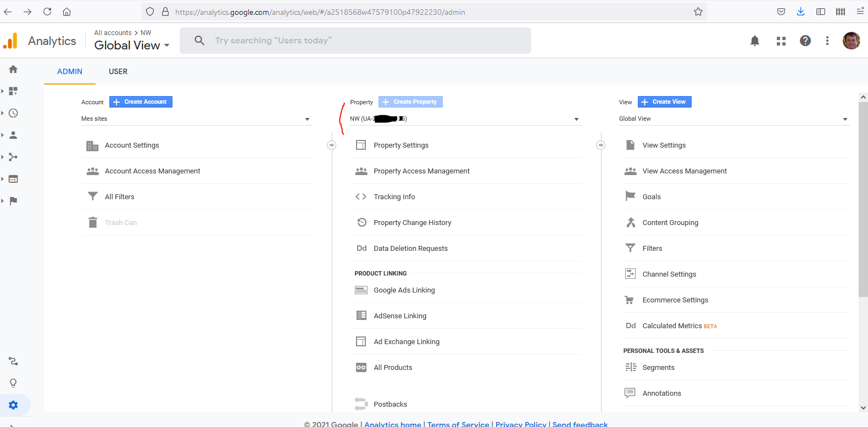This screenshot has height=427, width=868.
Task: Open the three-dot more options menu
Action: [827, 41]
